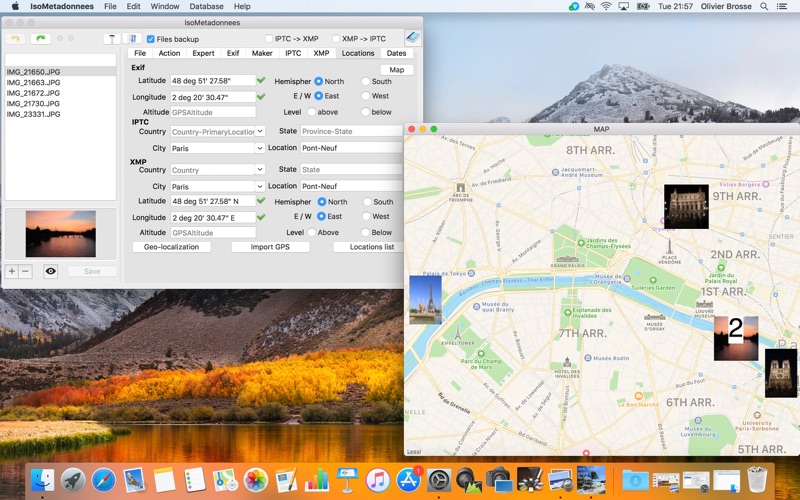Open Downloads folder in the Dock
This screenshot has height=500, width=800.
[635, 480]
